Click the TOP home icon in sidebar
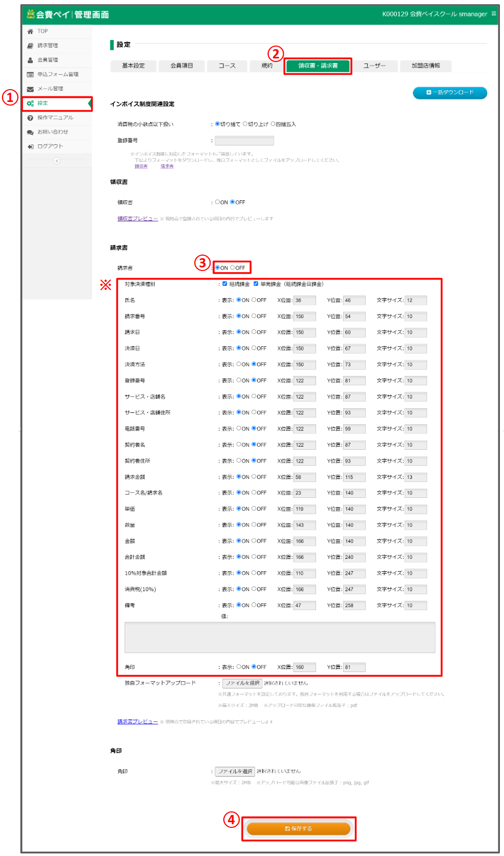Viewport: 504px width, 856px height. 30,31
